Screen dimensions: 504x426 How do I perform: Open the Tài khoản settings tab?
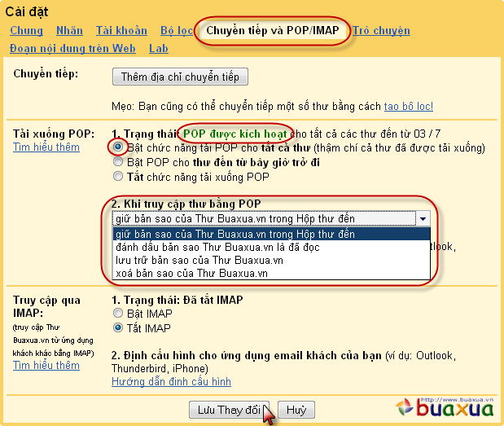[x=121, y=30]
